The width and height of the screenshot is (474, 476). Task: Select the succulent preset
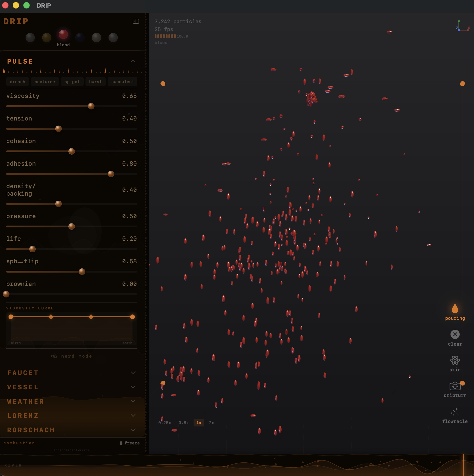122,82
